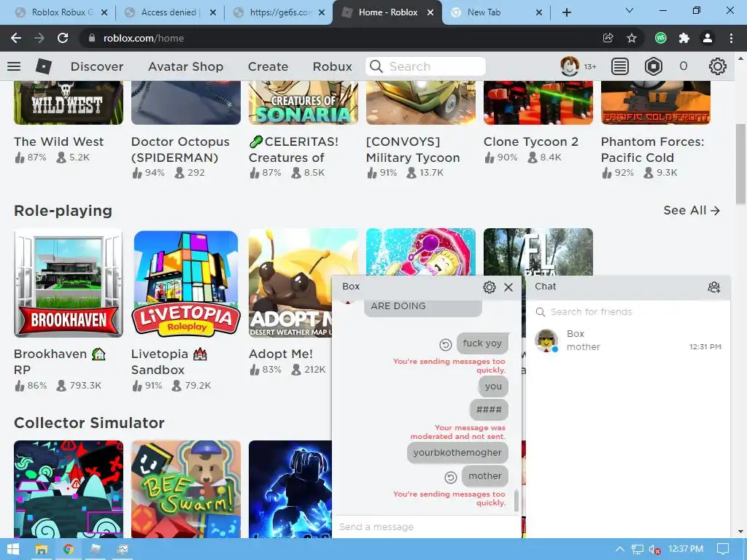
Task: Open Brookhaven RP game title
Action: 60,362
